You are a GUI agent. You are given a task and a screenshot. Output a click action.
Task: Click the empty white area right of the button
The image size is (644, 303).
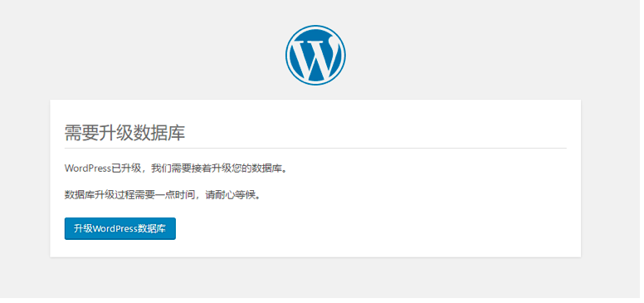point(369,228)
